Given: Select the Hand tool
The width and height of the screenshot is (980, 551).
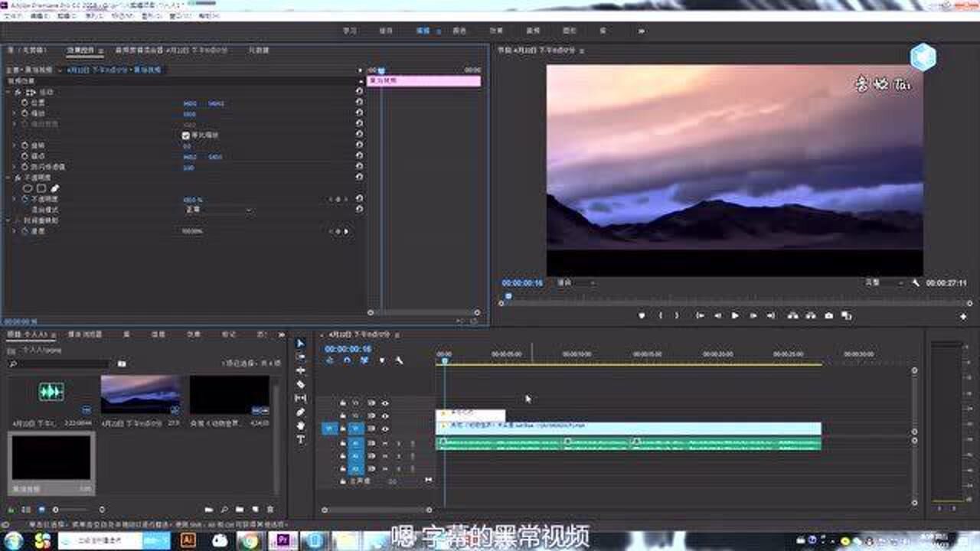Looking at the screenshot, I should (300, 426).
